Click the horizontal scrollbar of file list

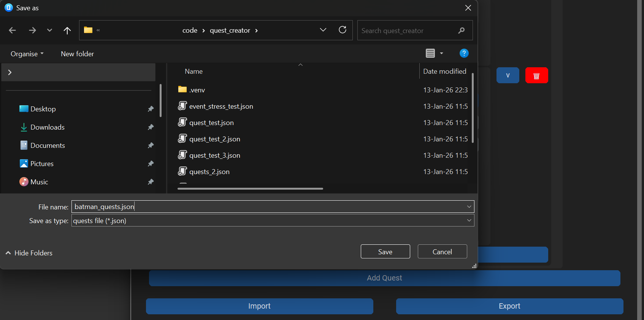click(x=250, y=189)
